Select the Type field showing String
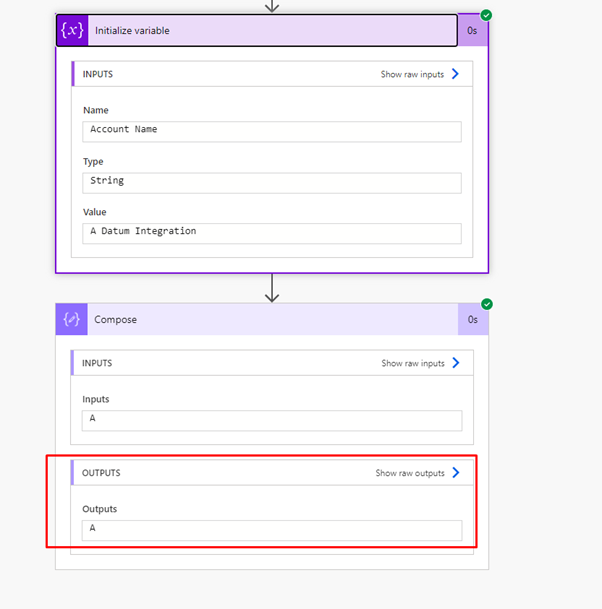 point(272,183)
